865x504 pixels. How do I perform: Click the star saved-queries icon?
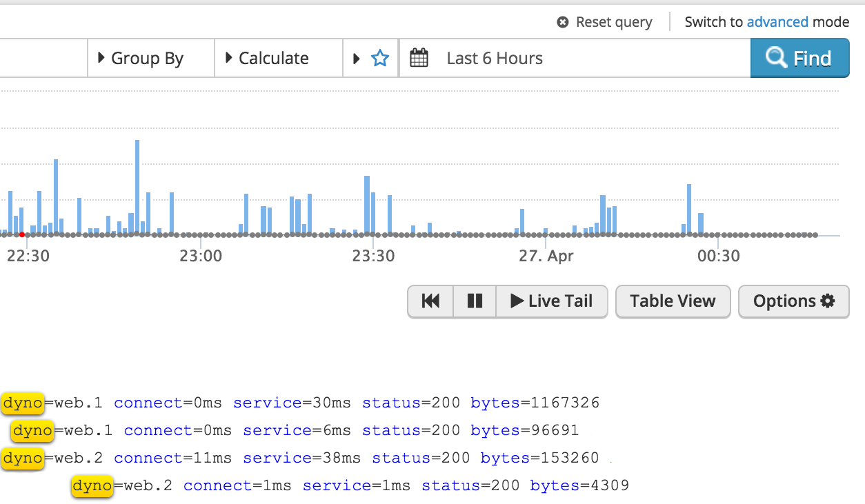click(380, 59)
